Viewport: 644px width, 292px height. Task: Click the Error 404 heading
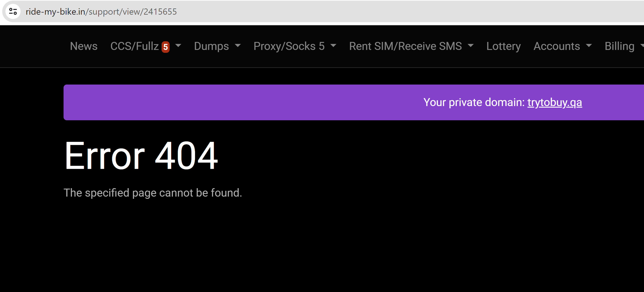tap(141, 155)
